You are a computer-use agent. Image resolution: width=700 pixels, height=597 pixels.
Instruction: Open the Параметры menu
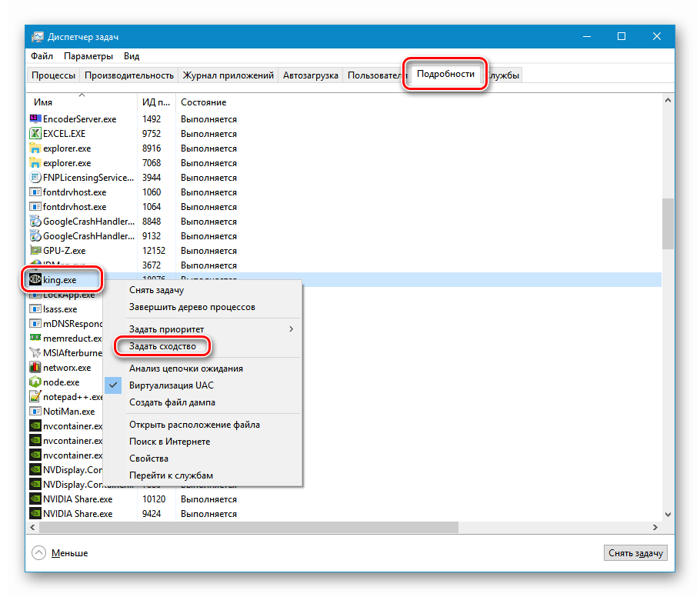[88, 56]
